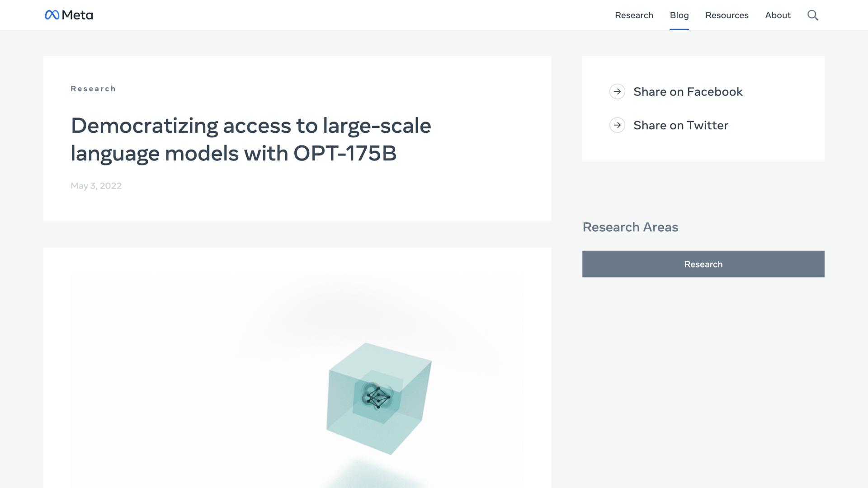This screenshot has height=488, width=868.
Task: Click the OPT-175B article headline
Action: click(251, 139)
